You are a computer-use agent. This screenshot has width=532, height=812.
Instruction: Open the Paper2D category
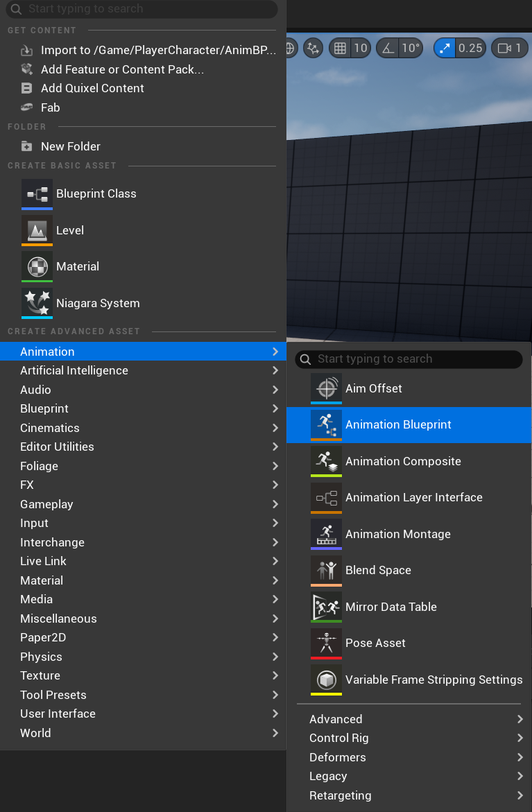(143, 637)
